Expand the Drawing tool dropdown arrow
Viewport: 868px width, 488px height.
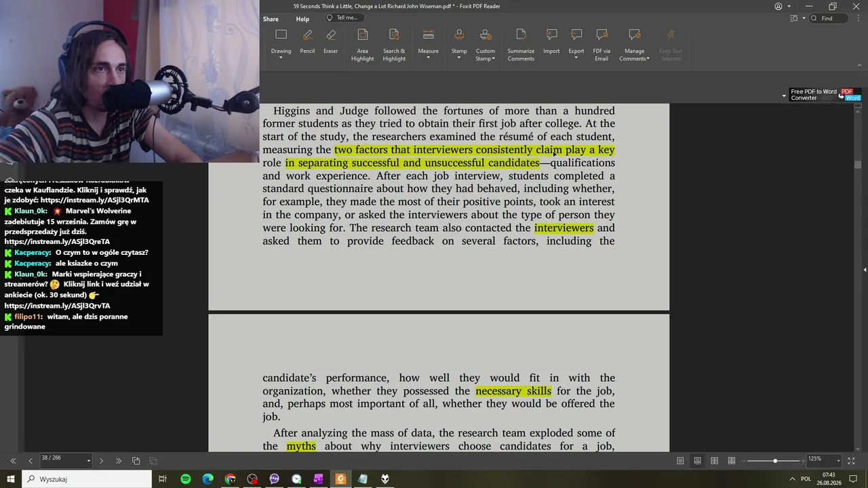(x=281, y=58)
